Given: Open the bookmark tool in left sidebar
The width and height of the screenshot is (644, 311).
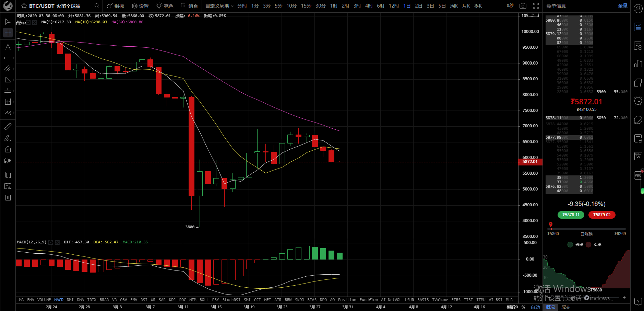Looking at the screenshot, I should pos(8,175).
